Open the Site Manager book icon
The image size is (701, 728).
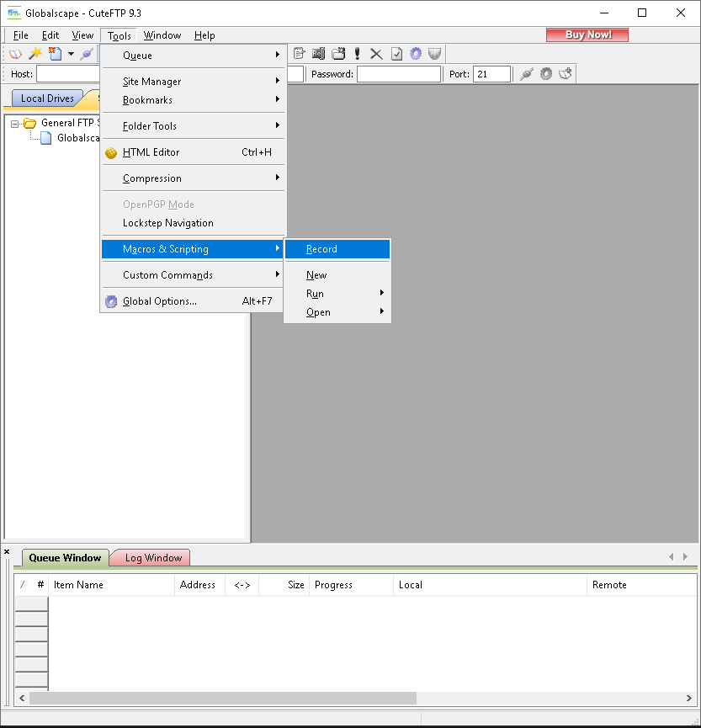[x=15, y=54]
